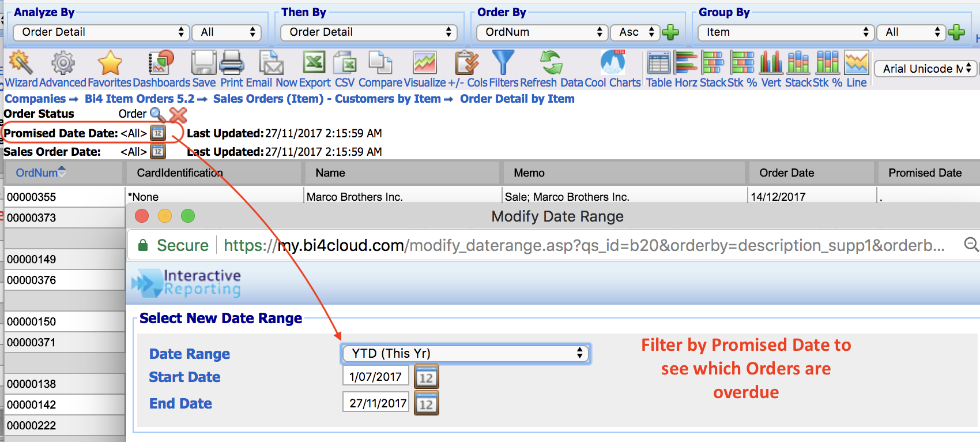Click Marco Brothers Inc. name cell
The height and width of the screenshot is (442, 980).
355,197
